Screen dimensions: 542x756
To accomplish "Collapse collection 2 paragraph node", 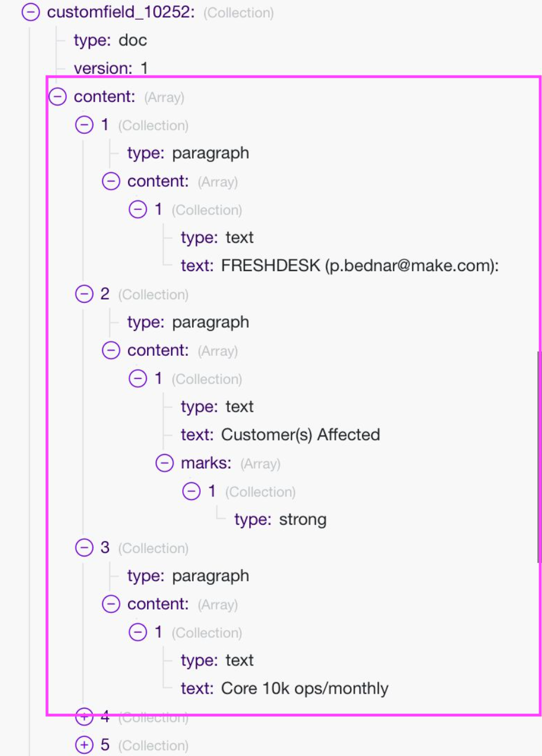I will (84, 294).
